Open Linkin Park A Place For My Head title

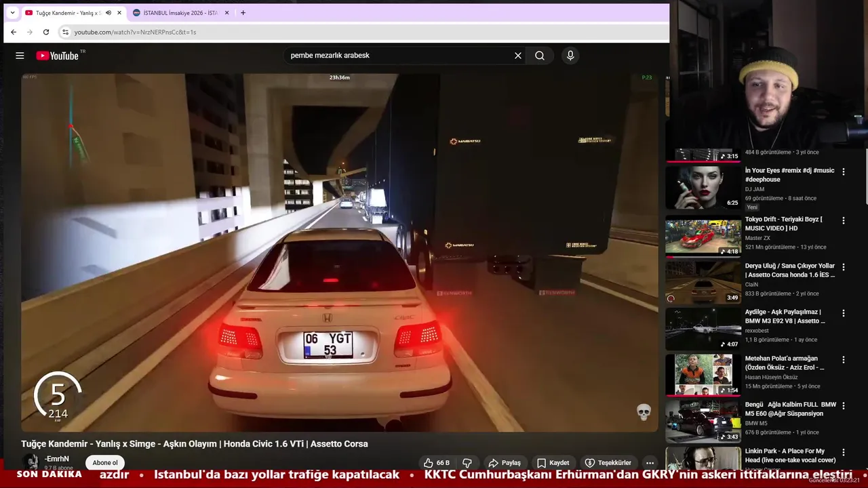pos(790,455)
